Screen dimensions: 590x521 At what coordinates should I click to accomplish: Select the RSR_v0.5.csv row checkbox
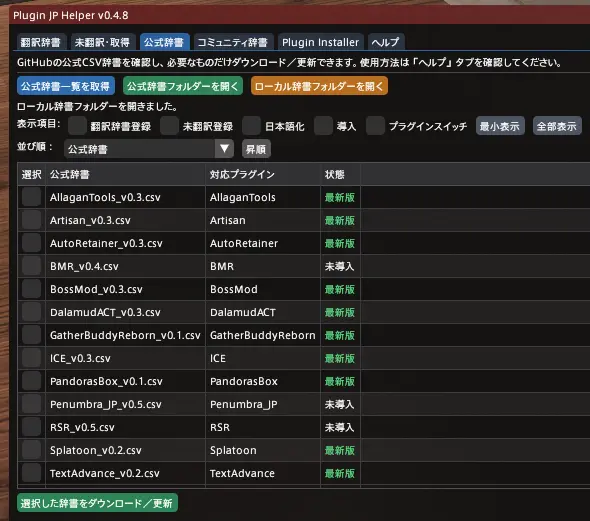31,427
